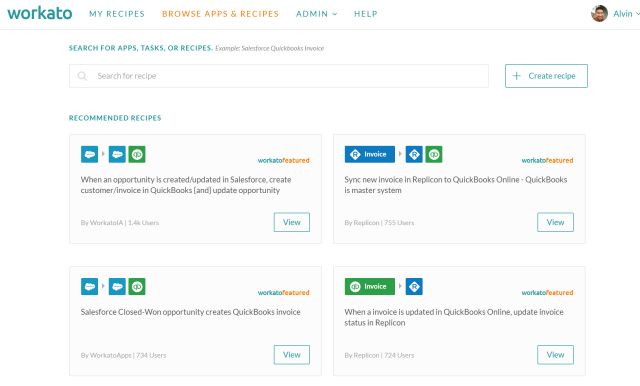
Task: Click 'By Replicon | 724 Users' text
Action: point(379,355)
